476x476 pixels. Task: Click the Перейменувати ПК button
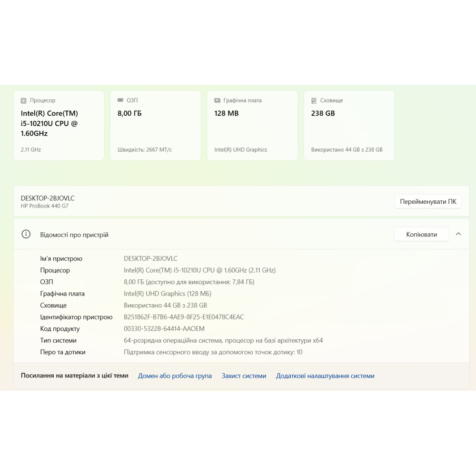click(428, 201)
